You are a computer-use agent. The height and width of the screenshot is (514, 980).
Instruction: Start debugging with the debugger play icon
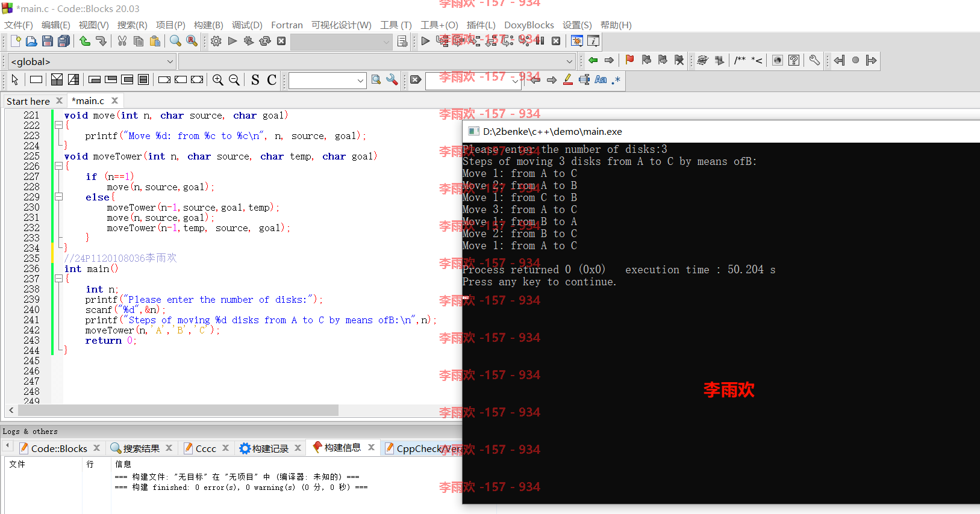click(x=426, y=41)
